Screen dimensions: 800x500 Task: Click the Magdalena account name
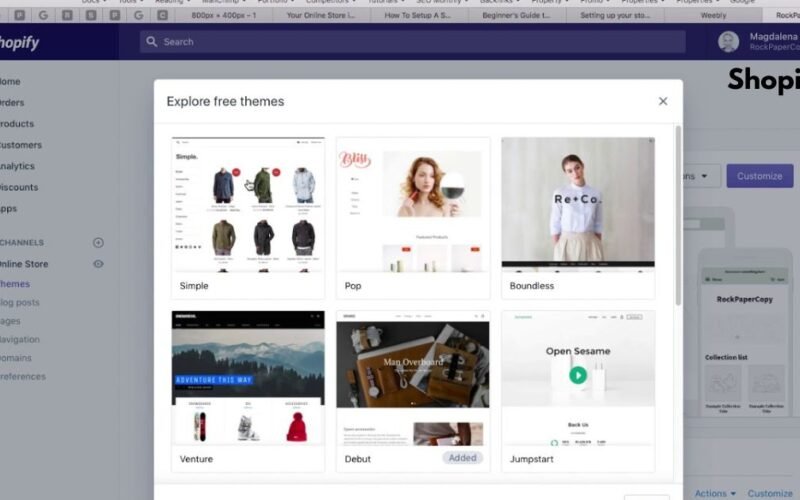(x=773, y=36)
